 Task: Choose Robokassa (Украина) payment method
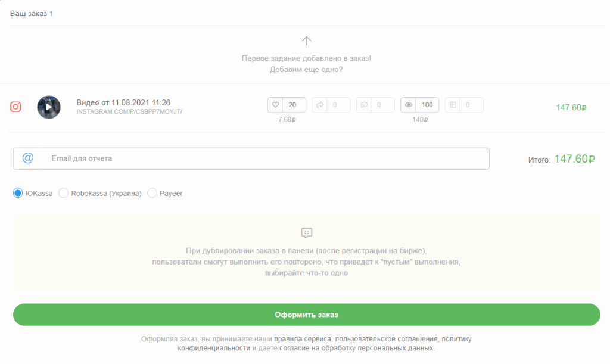point(64,193)
